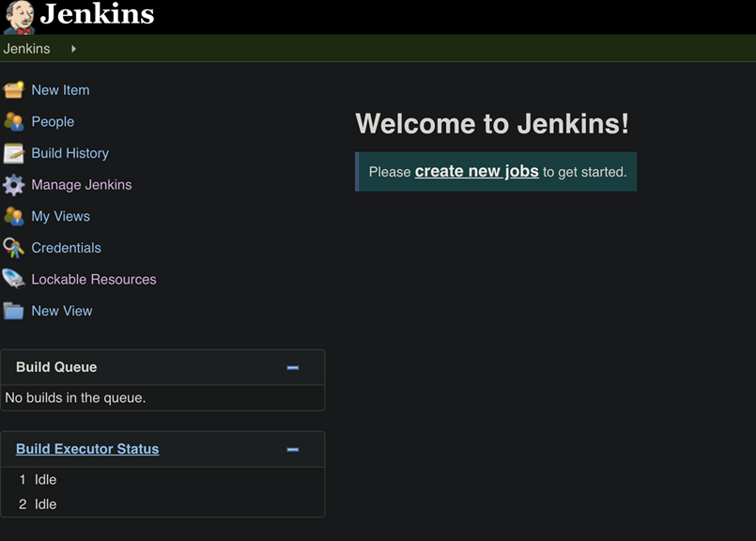Click the Credentials keys icon

pyautogui.click(x=13, y=248)
